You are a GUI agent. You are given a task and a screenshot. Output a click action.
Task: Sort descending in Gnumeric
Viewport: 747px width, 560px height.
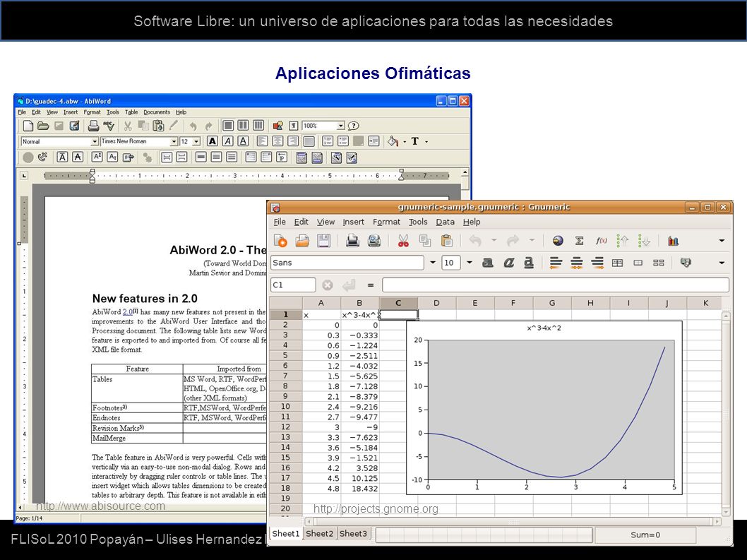click(644, 241)
